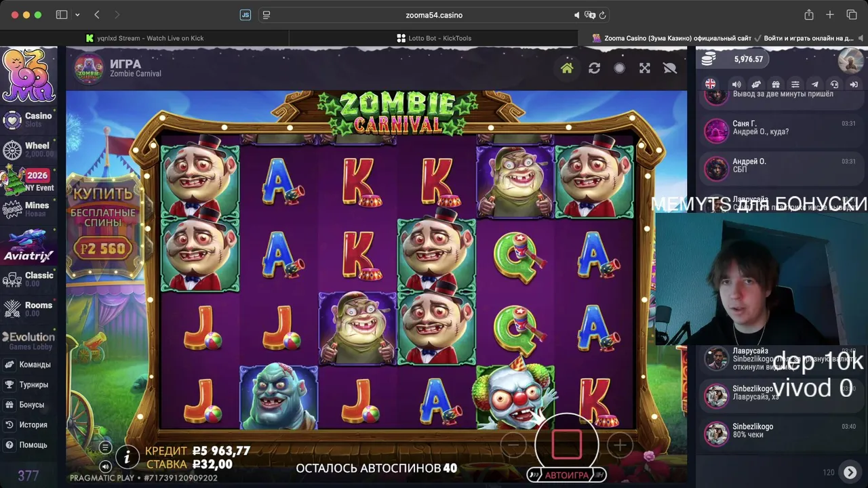This screenshot has width=868, height=488.
Task: Click the round demo mode icon
Action: pos(619,68)
